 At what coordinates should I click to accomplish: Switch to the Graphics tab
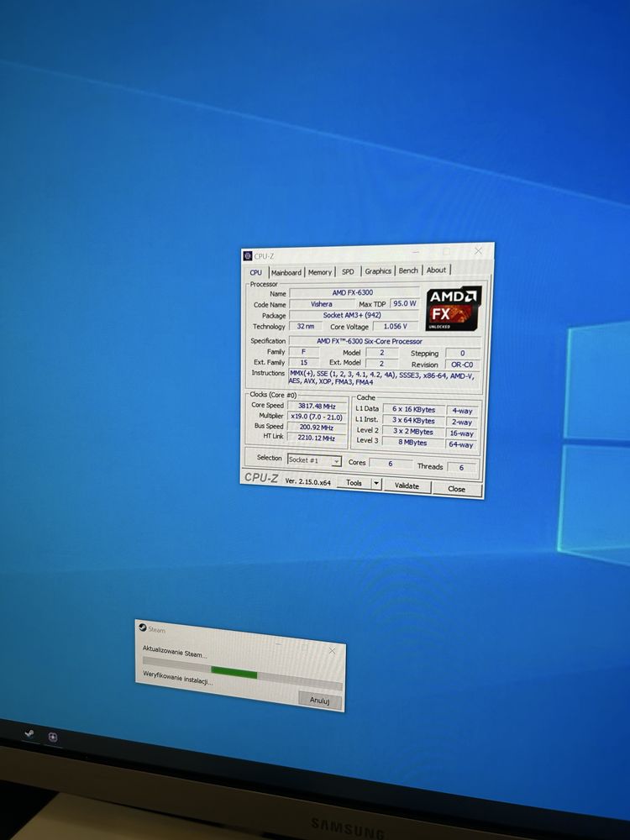tap(378, 271)
